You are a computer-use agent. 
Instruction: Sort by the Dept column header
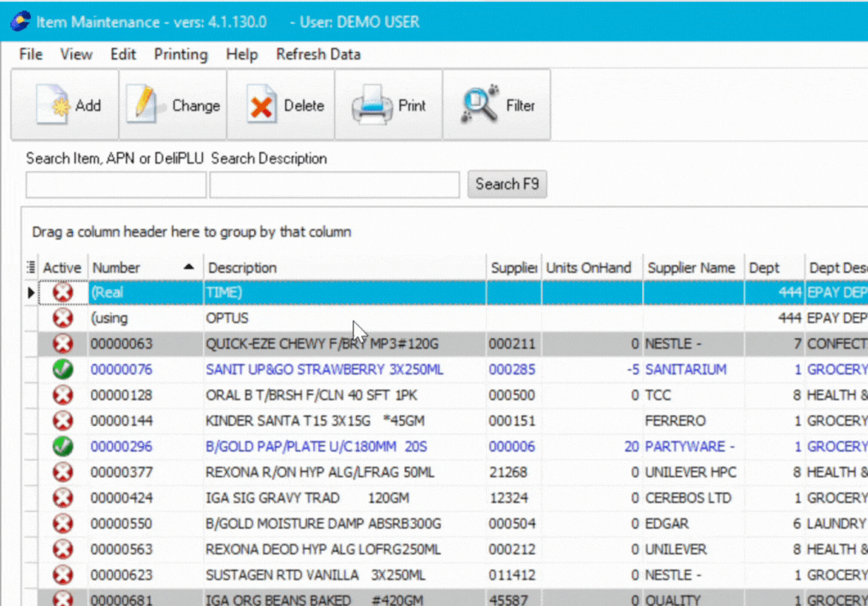774,268
